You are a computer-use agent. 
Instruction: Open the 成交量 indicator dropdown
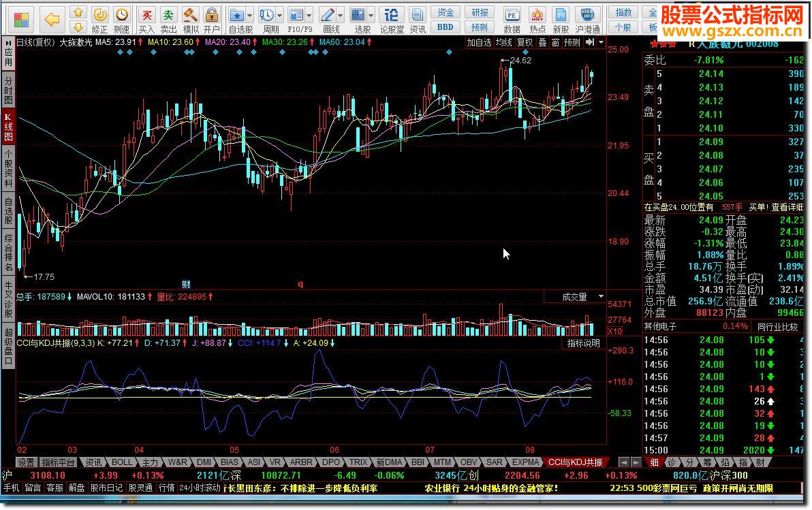(601, 297)
